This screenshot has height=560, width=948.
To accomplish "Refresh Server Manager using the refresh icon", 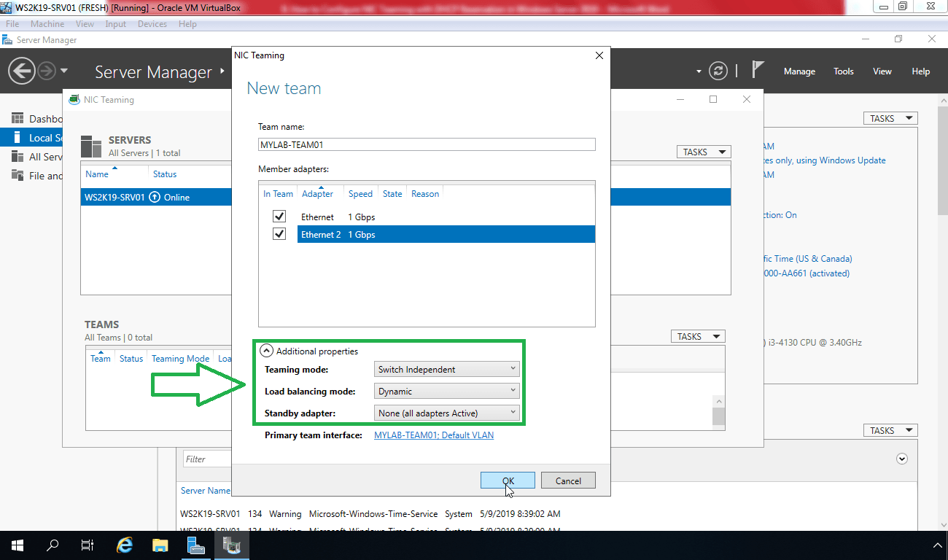I will point(719,71).
